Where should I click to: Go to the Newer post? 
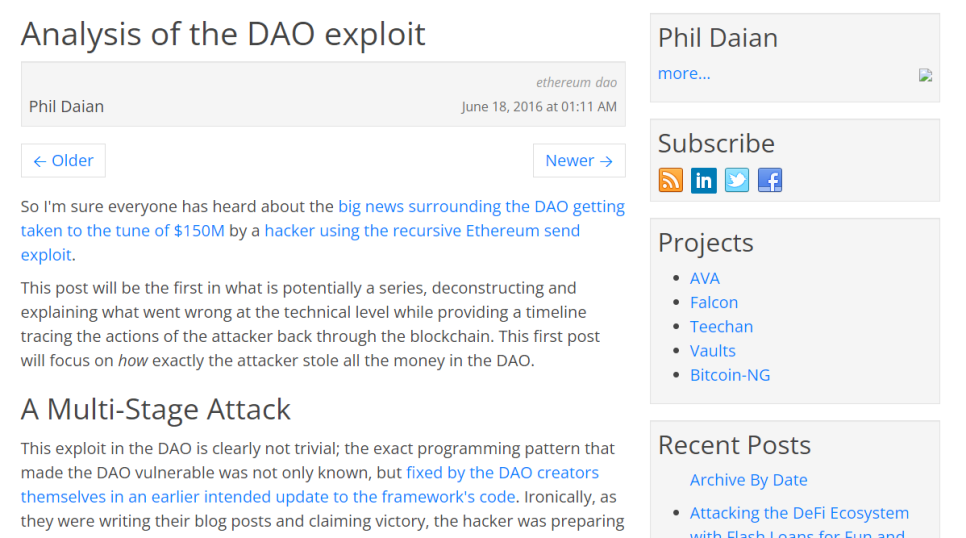point(579,161)
